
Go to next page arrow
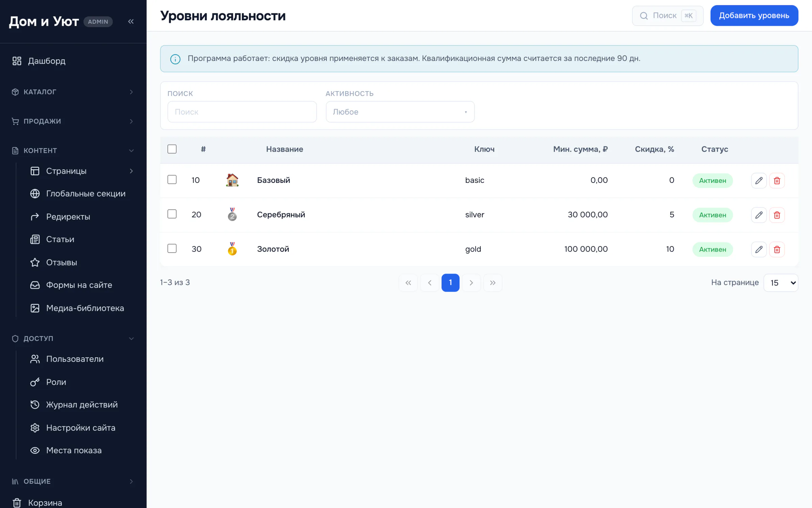(x=471, y=283)
